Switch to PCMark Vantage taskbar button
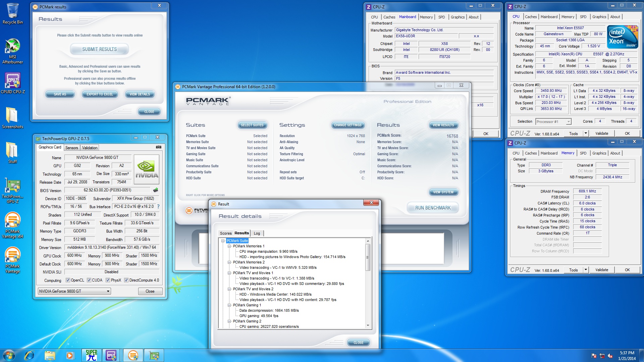 click(133, 355)
